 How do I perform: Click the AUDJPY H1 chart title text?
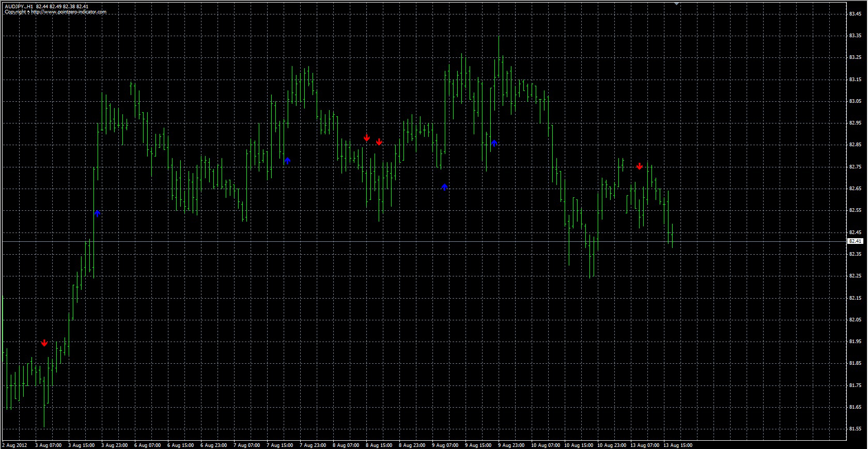(x=19, y=7)
